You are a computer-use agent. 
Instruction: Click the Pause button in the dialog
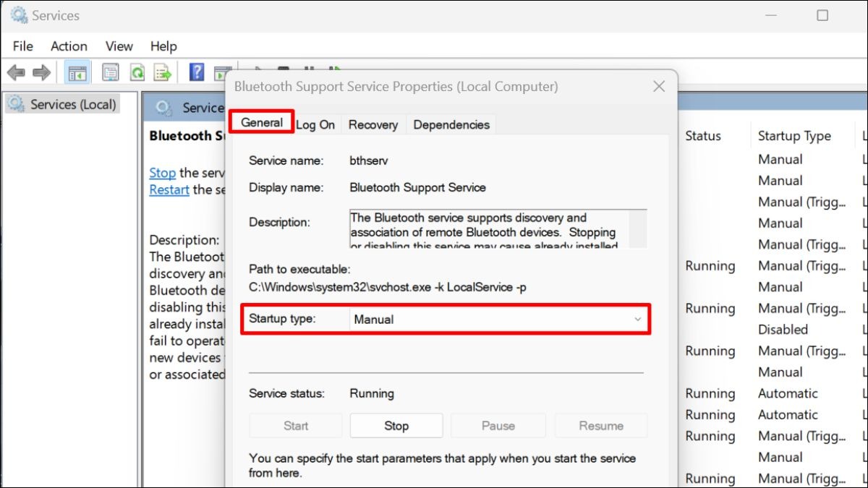tap(498, 426)
